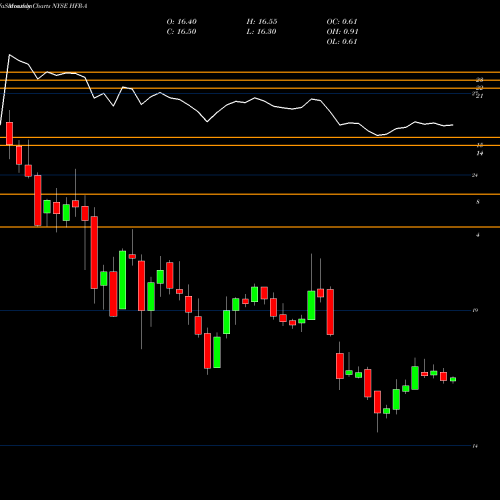Click the leftmost red candlestick

pos(9,133)
